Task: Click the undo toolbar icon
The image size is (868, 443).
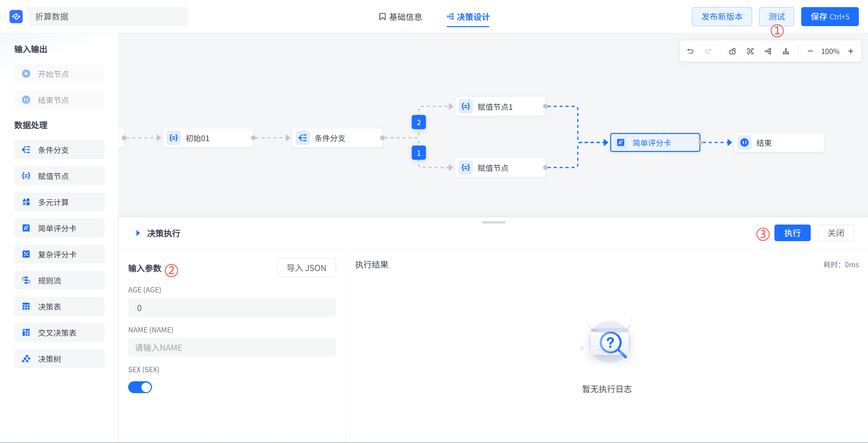Action: pyautogui.click(x=690, y=51)
